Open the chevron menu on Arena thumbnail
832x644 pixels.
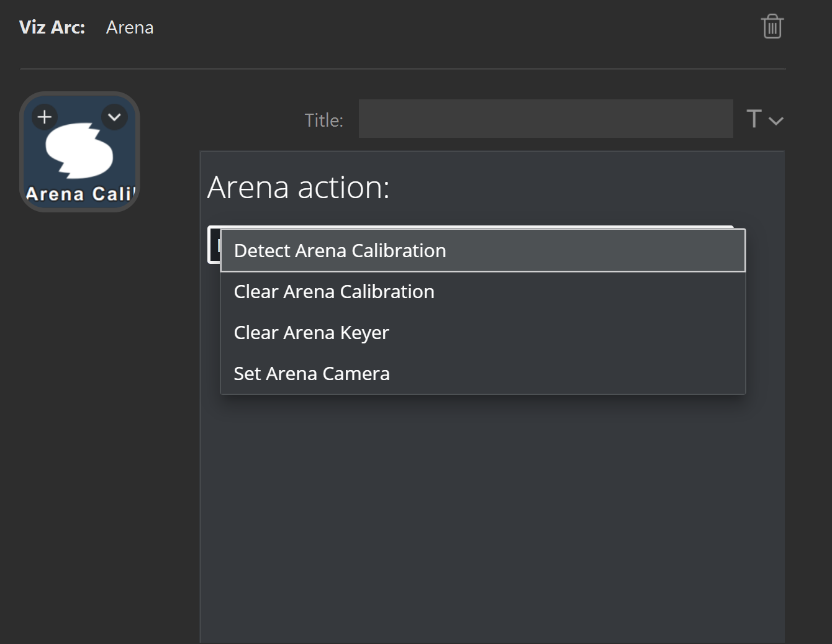[114, 117]
